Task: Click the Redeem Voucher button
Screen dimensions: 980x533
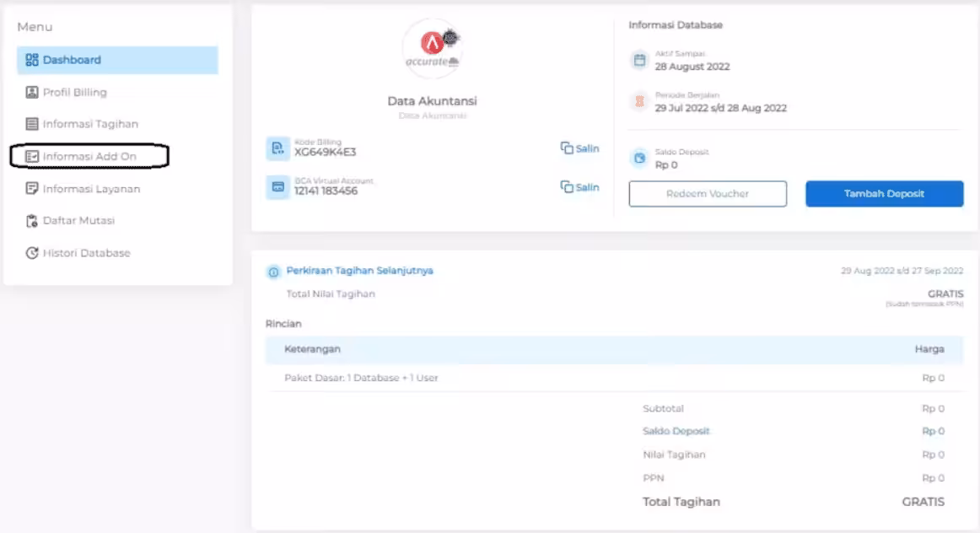Action: point(708,194)
